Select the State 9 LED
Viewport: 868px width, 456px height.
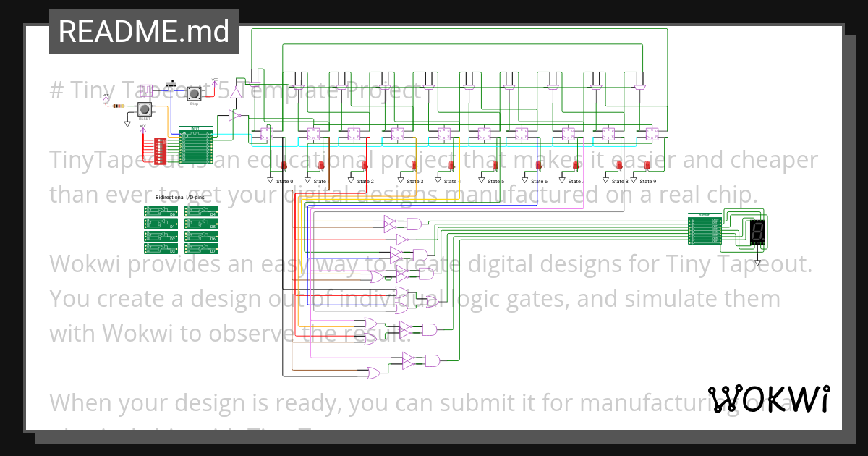[647, 166]
